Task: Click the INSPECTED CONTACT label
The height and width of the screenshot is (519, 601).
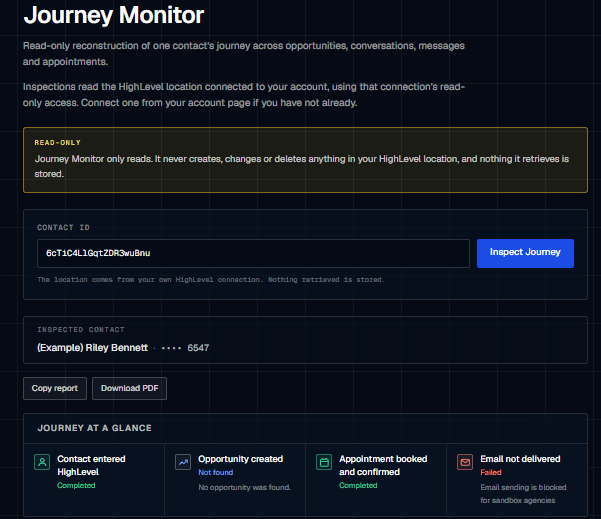Action: click(81, 330)
